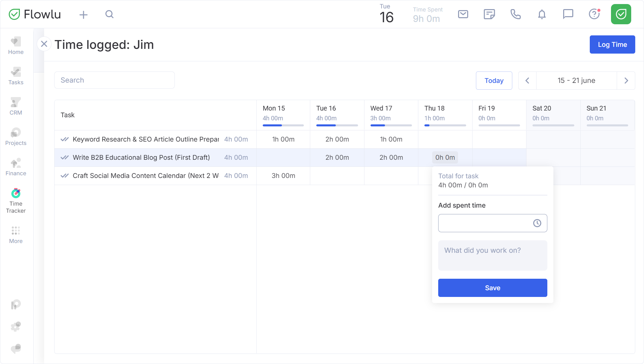Click the 0h 0m Thursday cell for Write B2B
The image size is (644, 364).
445,157
